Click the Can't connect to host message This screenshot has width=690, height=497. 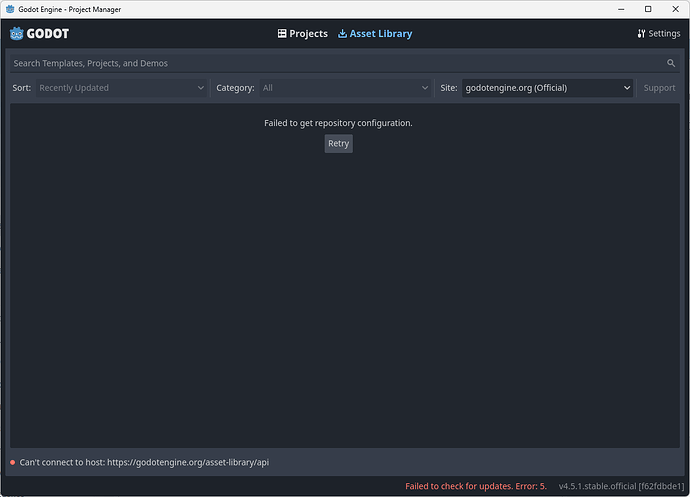point(144,462)
